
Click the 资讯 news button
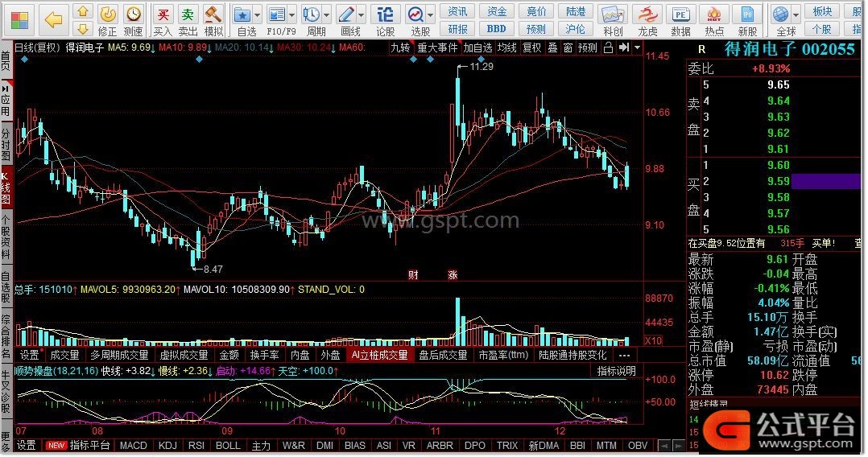pyautogui.click(x=457, y=11)
